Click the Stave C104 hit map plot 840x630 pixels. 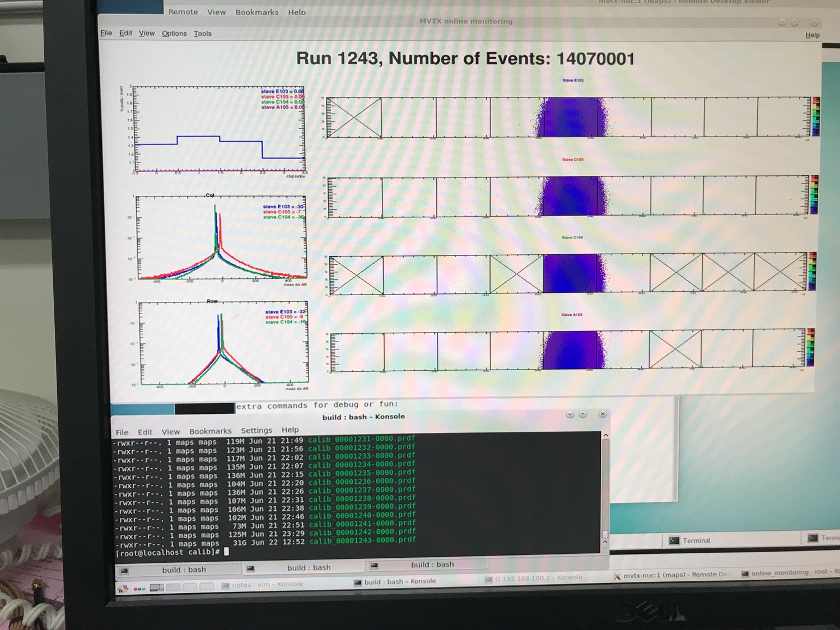point(568,273)
